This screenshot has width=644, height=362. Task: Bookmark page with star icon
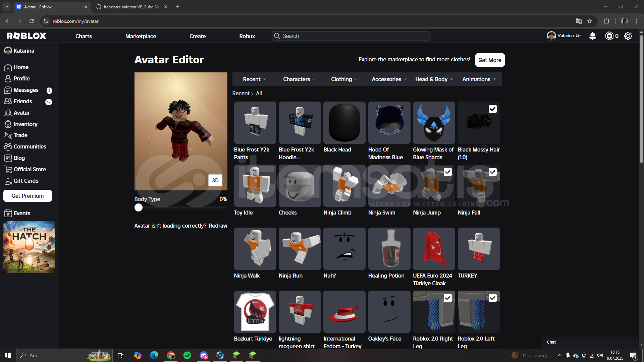pos(590,21)
